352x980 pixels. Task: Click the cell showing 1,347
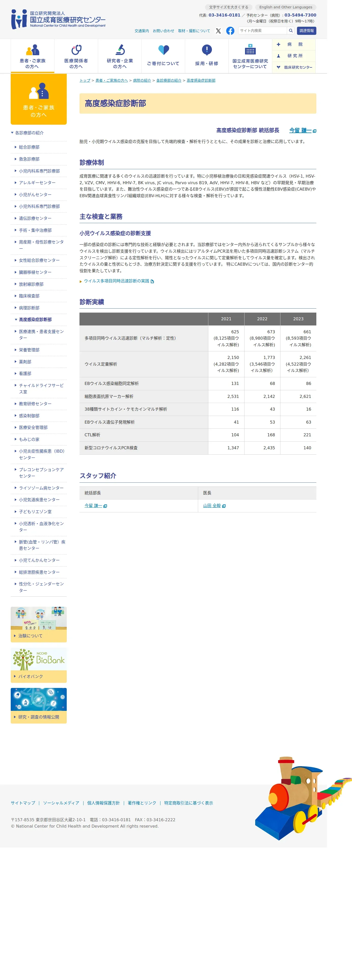pos(226,448)
